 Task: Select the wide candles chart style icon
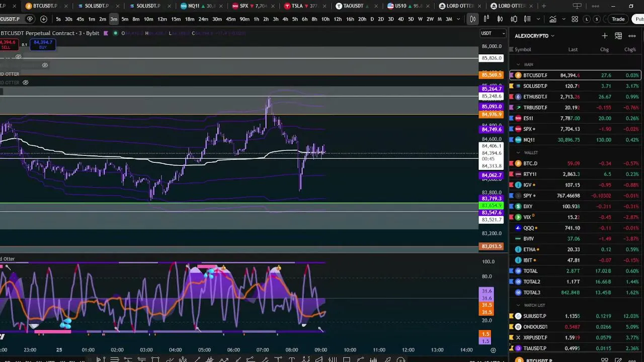pyautogui.click(x=514, y=19)
